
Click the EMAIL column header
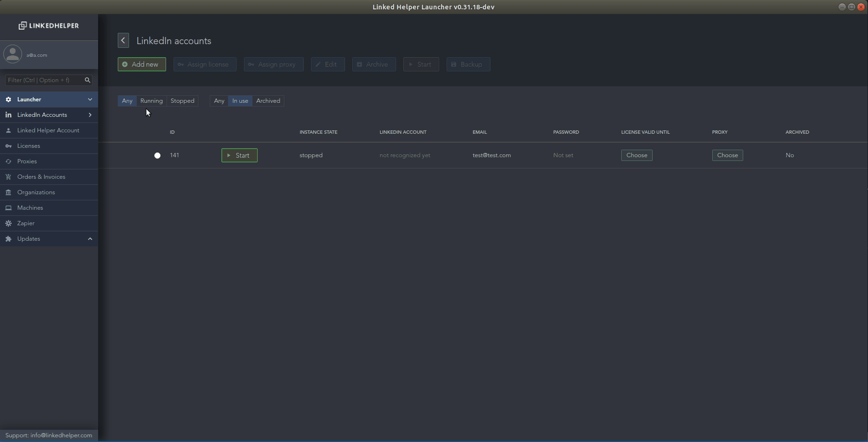[x=480, y=132]
